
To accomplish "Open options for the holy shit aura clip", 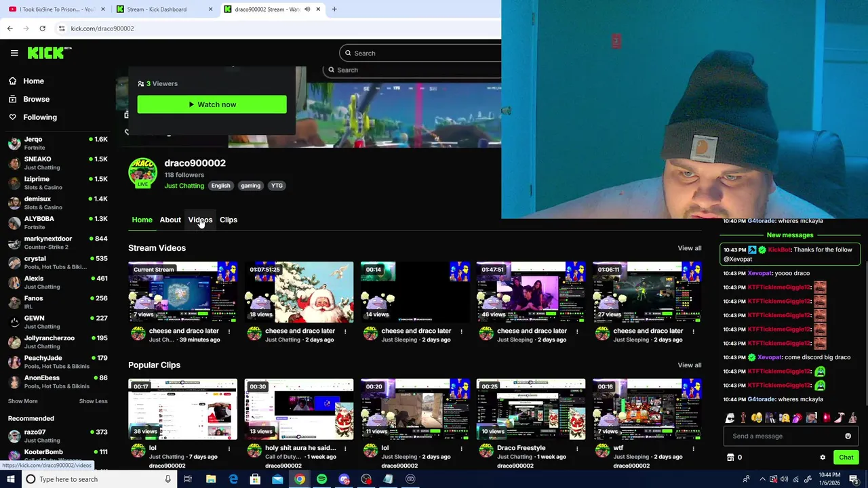I will coord(345,449).
